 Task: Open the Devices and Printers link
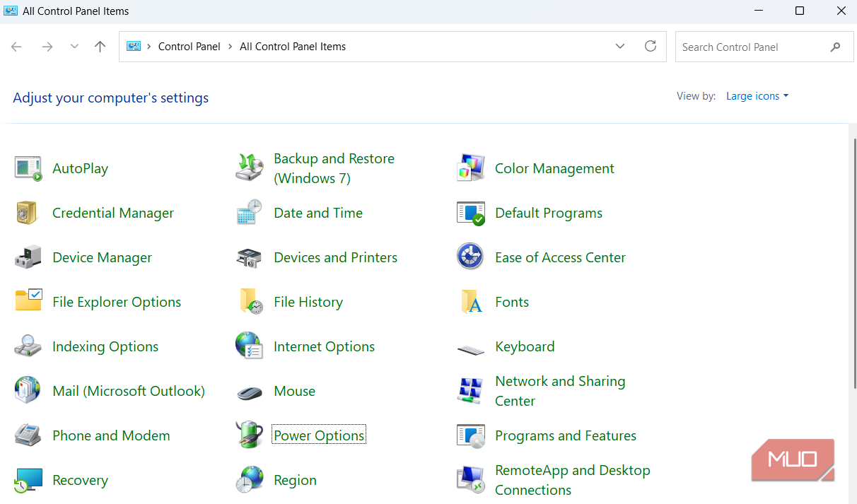click(x=336, y=257)
